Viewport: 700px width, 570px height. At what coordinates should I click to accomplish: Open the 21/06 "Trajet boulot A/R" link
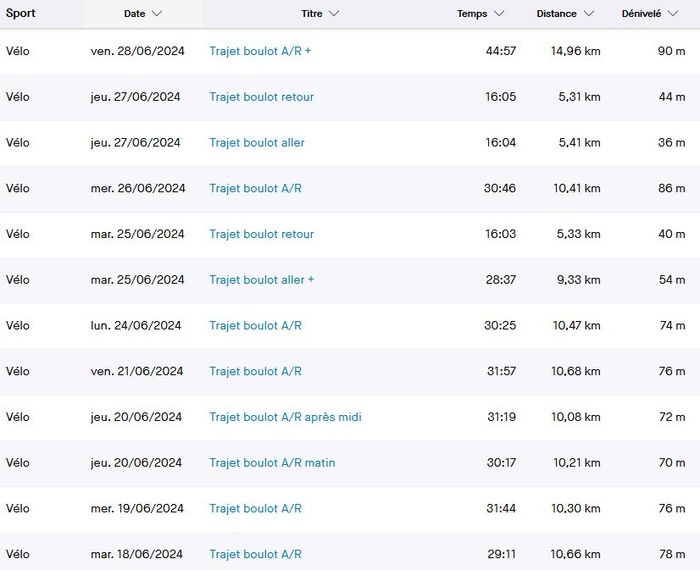(x=255, y=371)
